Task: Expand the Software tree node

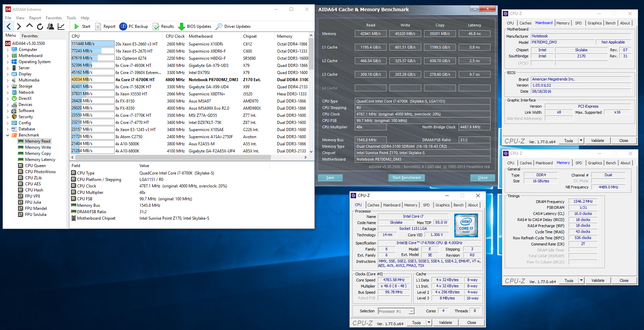Action: [x=7, y=111]
